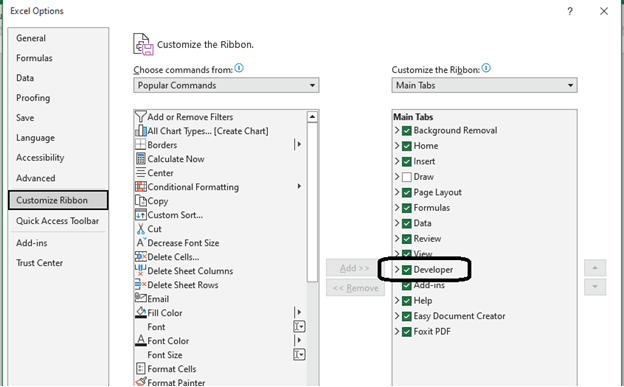Expand the Home tab tree node
Viewport: 624px width, 387px height.
[397, 146]
